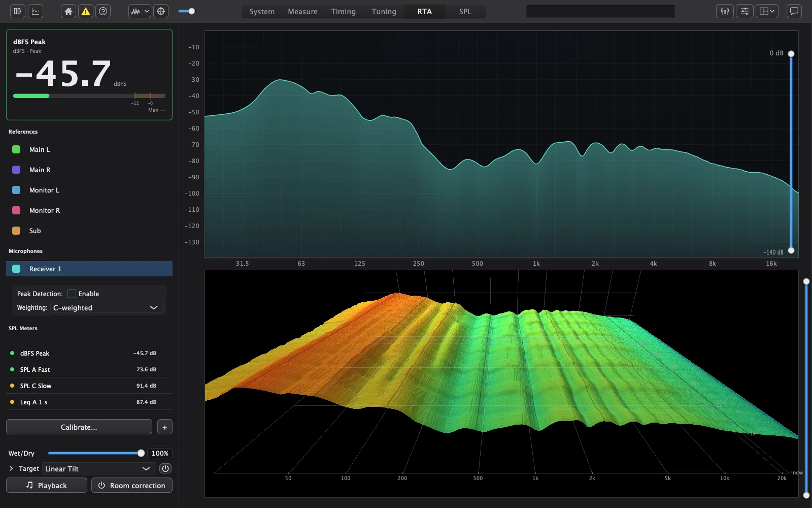Add a new SPL meter with plus icon
Image resolution: width=812 pixels, height=508 pixels.
click(165, 427)
